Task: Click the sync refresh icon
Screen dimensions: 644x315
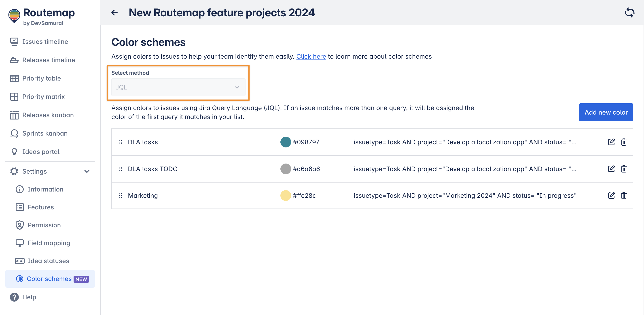Action: click(629, 13)
